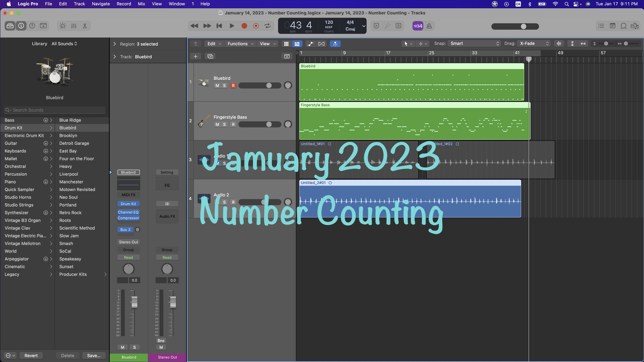Open the Edit dropdown in Tracks area
644x362 pixels.
pyautogui.click(x=214, y=44)
